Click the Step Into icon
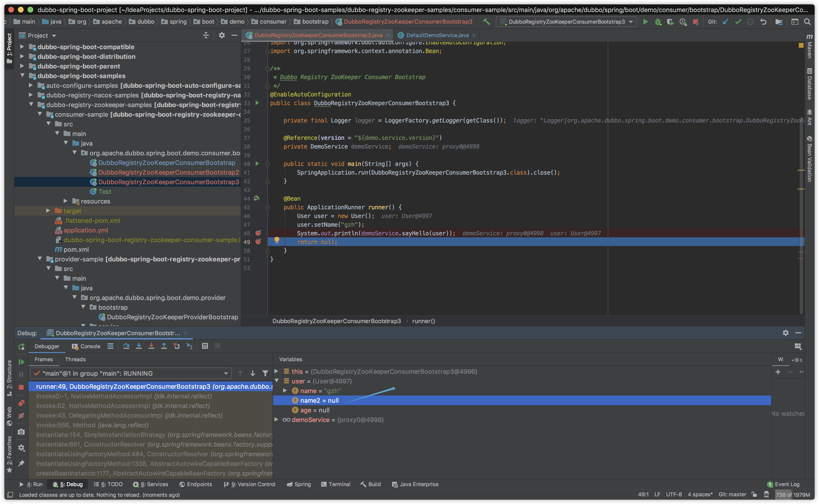The image size is (819, 504). coord(139,346)
